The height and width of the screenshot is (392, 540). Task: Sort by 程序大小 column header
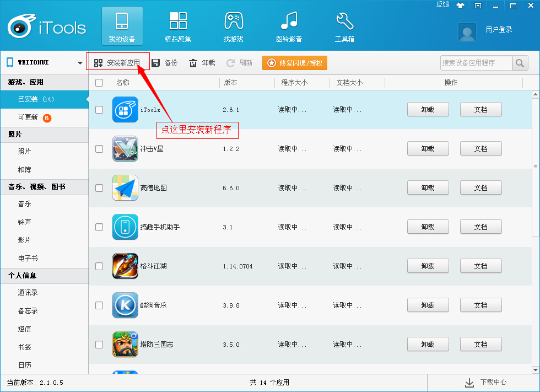click(x=294, y=83)
